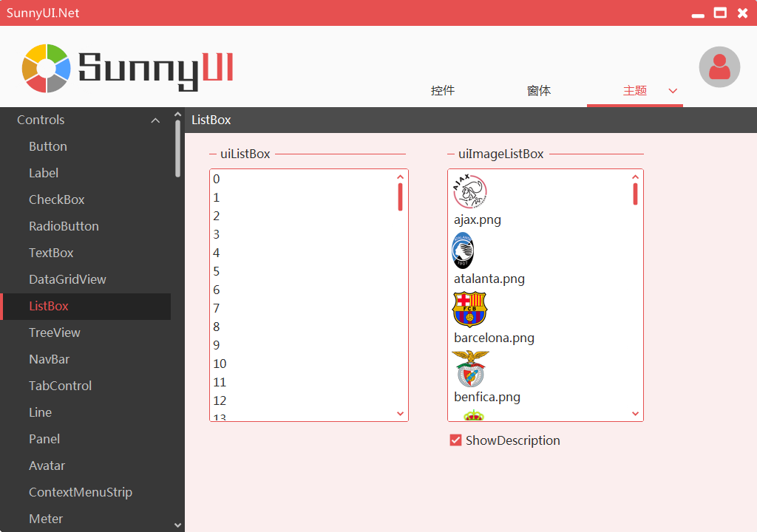Image resolution: width=757 pixels, height=532 pixels.
Task: Select the Barcelona club crest image
Action: (x=469, y=310)
